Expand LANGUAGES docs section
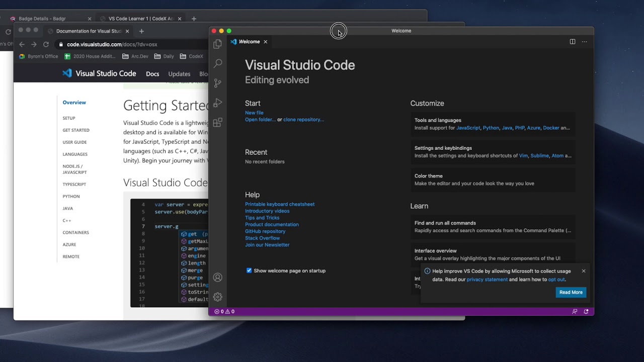This screenshot has height=362, width=644. pyautogui.click(x=75, y=154)
